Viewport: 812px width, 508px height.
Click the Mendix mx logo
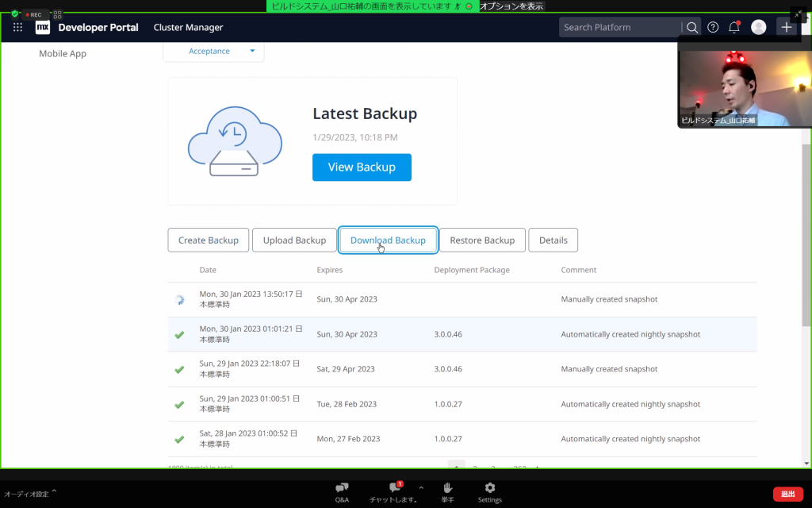click(43, 27)
